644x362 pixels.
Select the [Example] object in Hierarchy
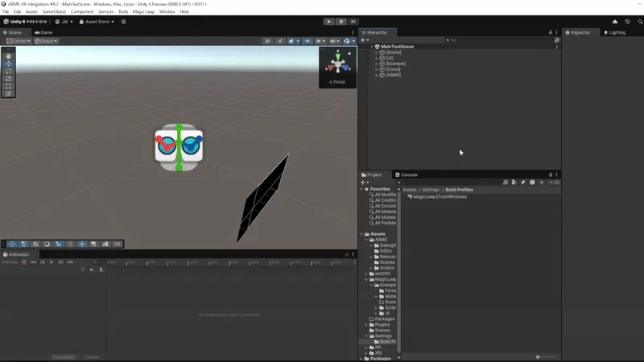pos(395,64)
